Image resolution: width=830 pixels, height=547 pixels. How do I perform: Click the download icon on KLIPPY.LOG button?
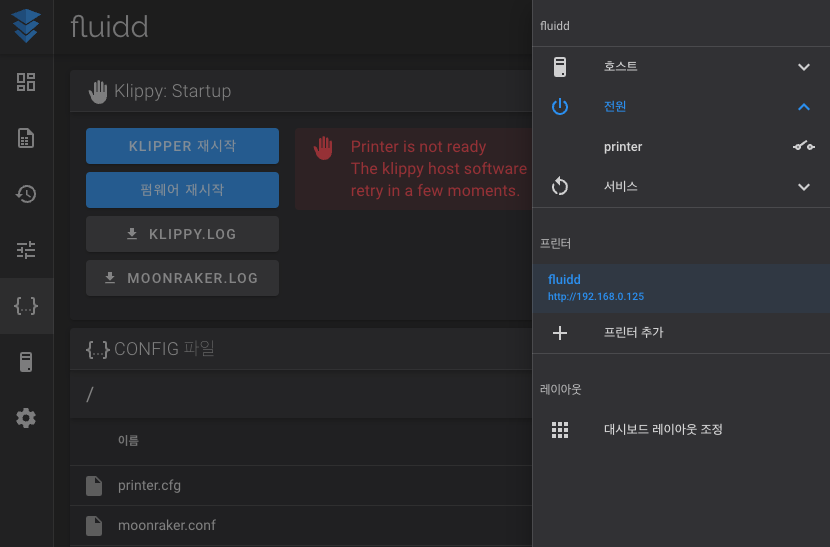coord(132,234)
